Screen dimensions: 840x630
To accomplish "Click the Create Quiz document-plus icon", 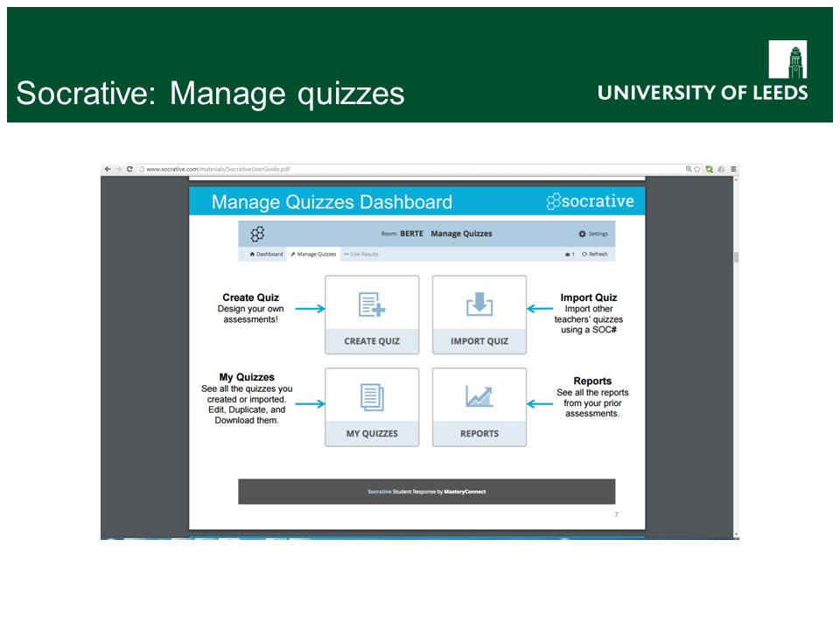I will tap(372, 304).
